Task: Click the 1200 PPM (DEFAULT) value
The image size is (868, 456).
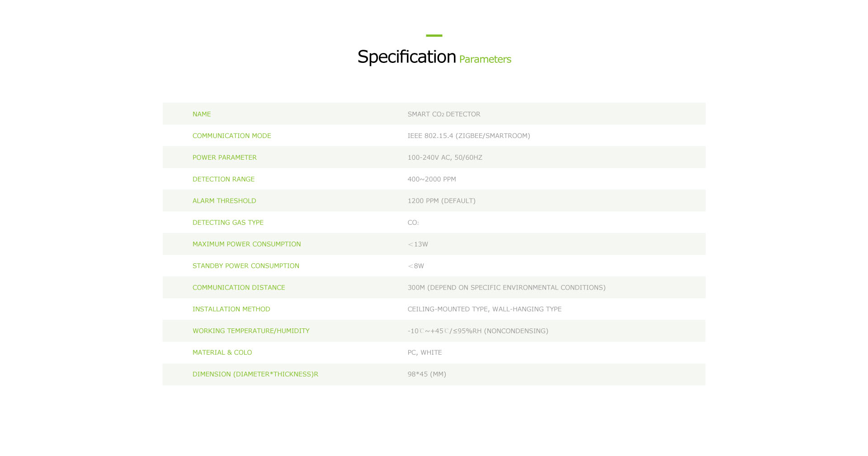Action: click(441, 201)
